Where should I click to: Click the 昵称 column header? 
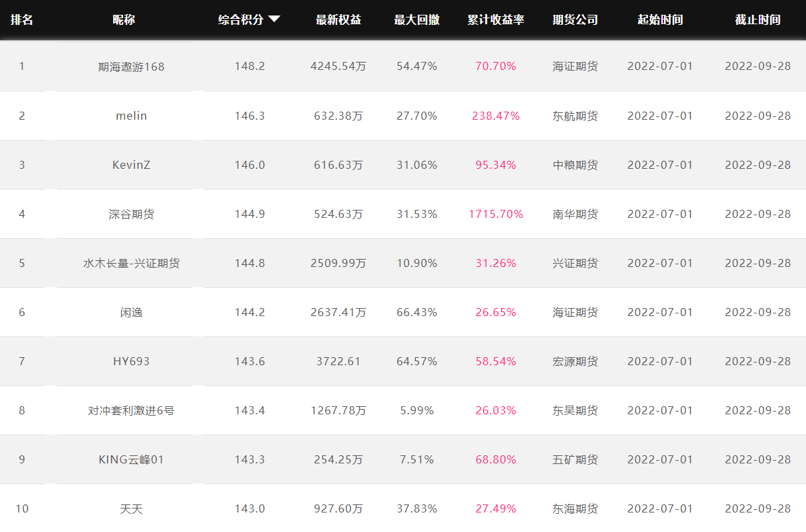[x=123, y=20]
